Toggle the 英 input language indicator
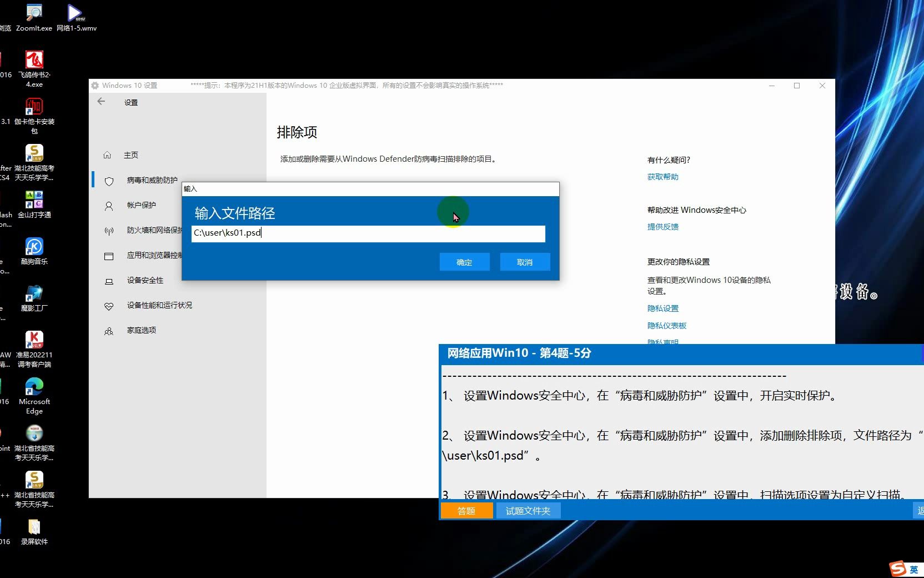Viewport: 924px width, 578px height. coord(913,570)
